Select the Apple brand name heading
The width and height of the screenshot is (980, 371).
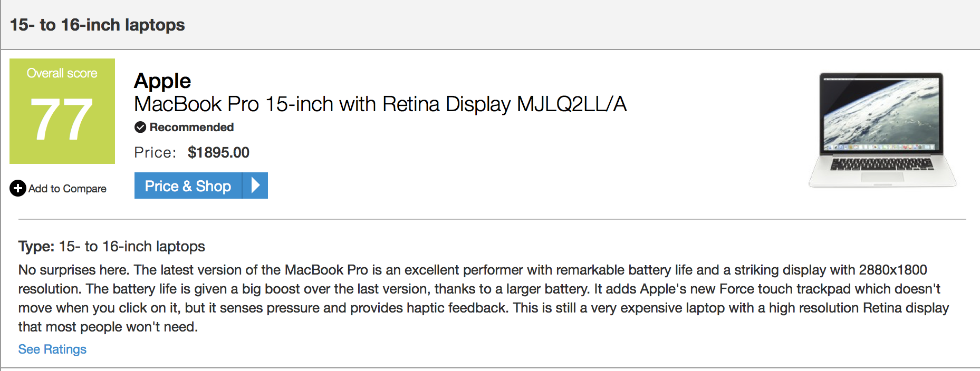click(162, 81)
